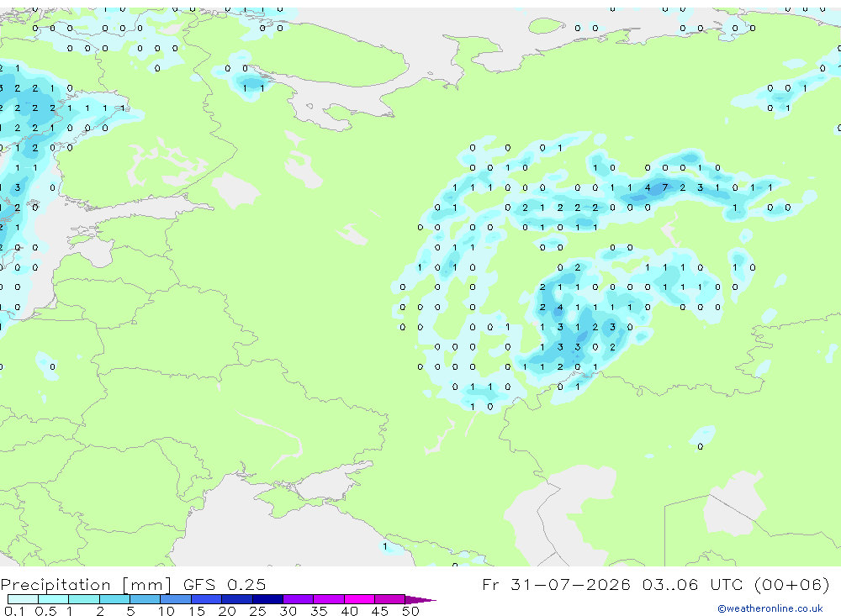
Task: Click the '35' legend scale label
Action: 319,611
